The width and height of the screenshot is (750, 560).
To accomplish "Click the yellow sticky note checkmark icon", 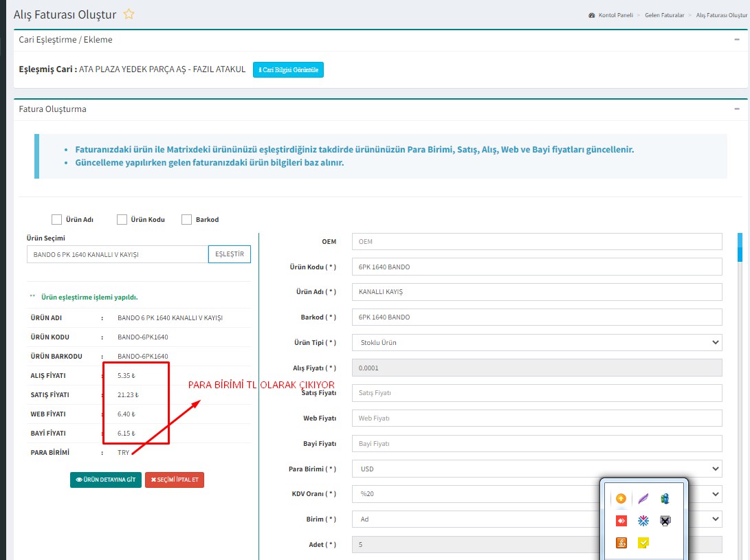I will tap(643, 543).
